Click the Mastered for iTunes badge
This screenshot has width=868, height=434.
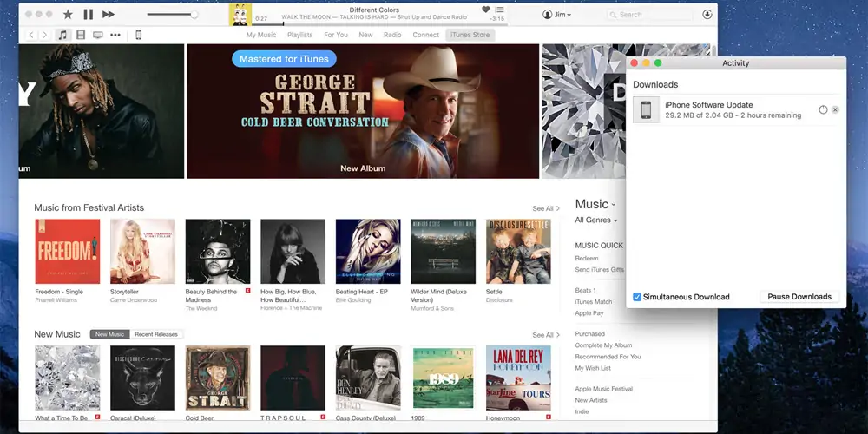point(284,59)
